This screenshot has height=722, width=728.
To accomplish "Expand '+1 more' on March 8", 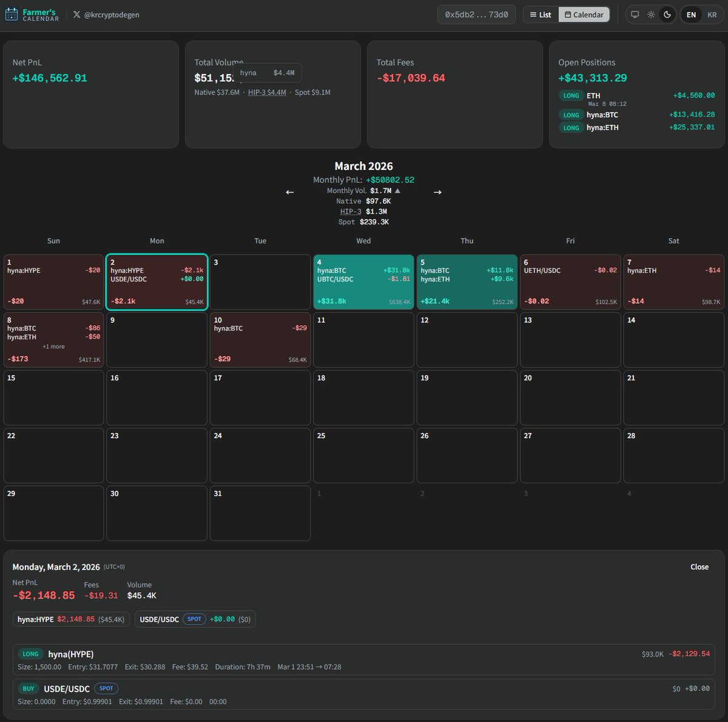I will pyautogui.click(x=53, y=346).
